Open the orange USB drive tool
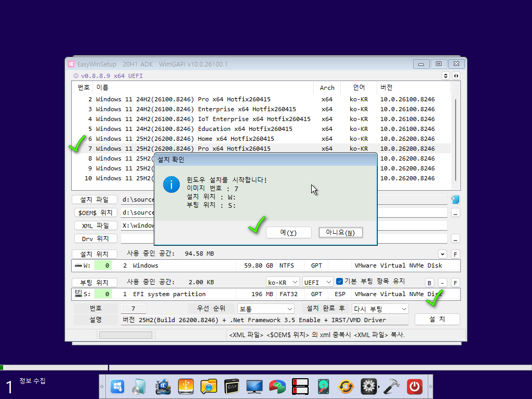 pos(185,387)
